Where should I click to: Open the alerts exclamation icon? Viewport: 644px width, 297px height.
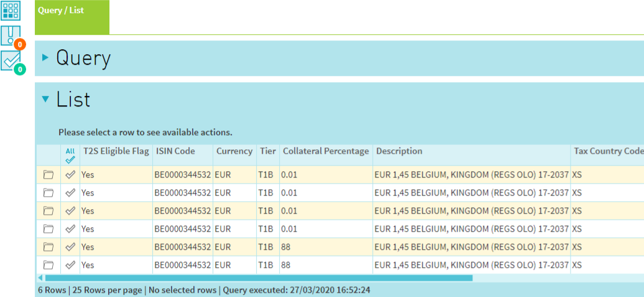click(x=11, y=35)
